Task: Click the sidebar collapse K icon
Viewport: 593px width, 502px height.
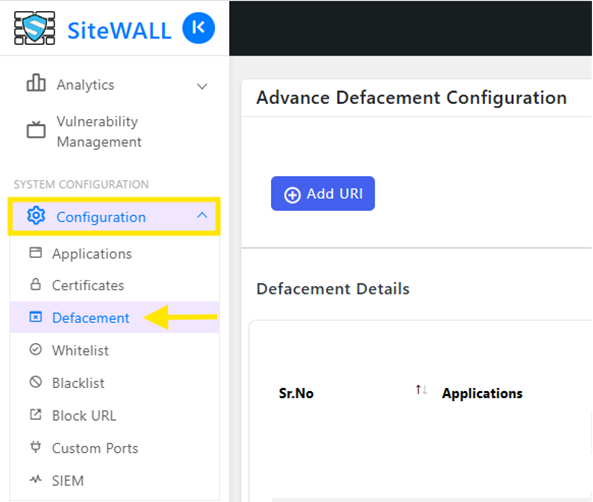Action: coord(199,28)
